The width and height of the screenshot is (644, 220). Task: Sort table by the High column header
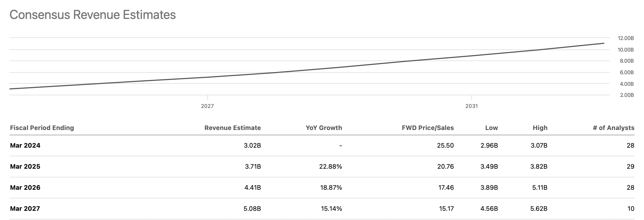[x=540, y=128]
